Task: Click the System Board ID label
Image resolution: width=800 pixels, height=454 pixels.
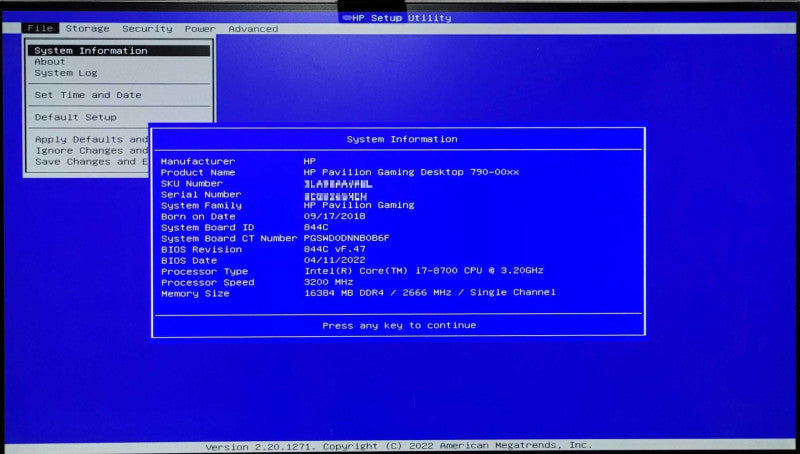Action: [x=208, y=228]
